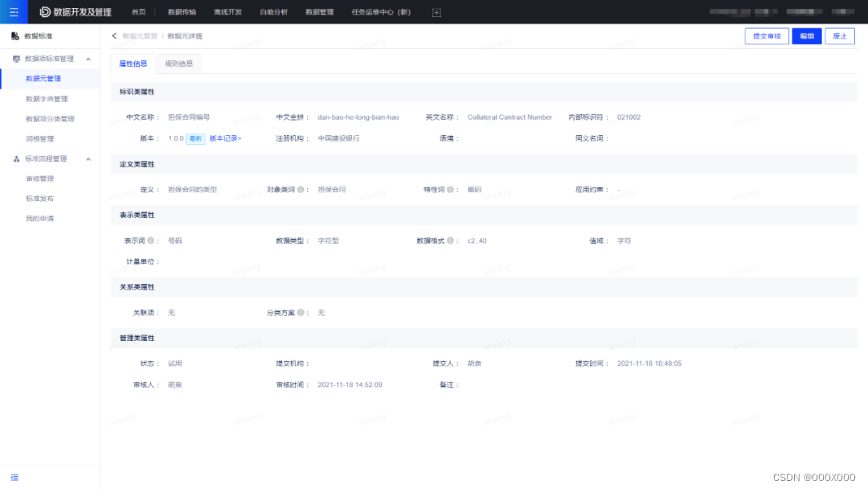
Task: Switch to the 规则信息 tab
Action: [178, 64]
